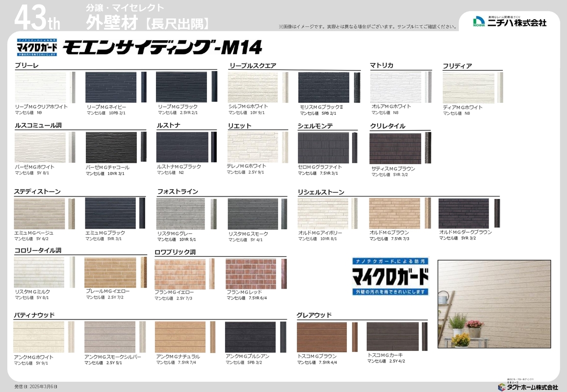Click the パティナウッド series heading
The width and height of the screenshot is (567, 392).
34,315
